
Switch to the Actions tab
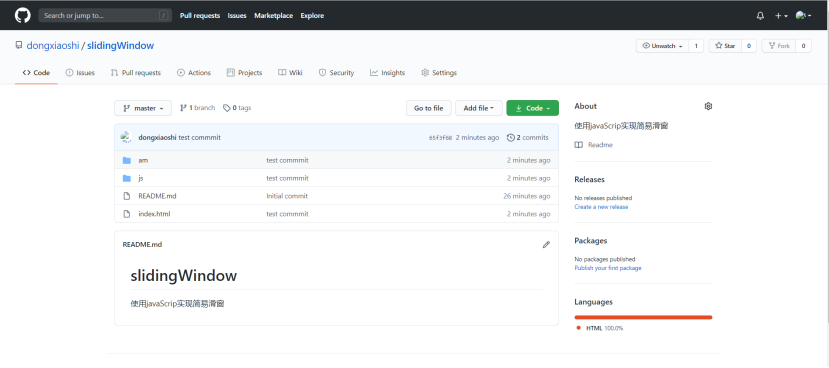click(x=194, y=73)
